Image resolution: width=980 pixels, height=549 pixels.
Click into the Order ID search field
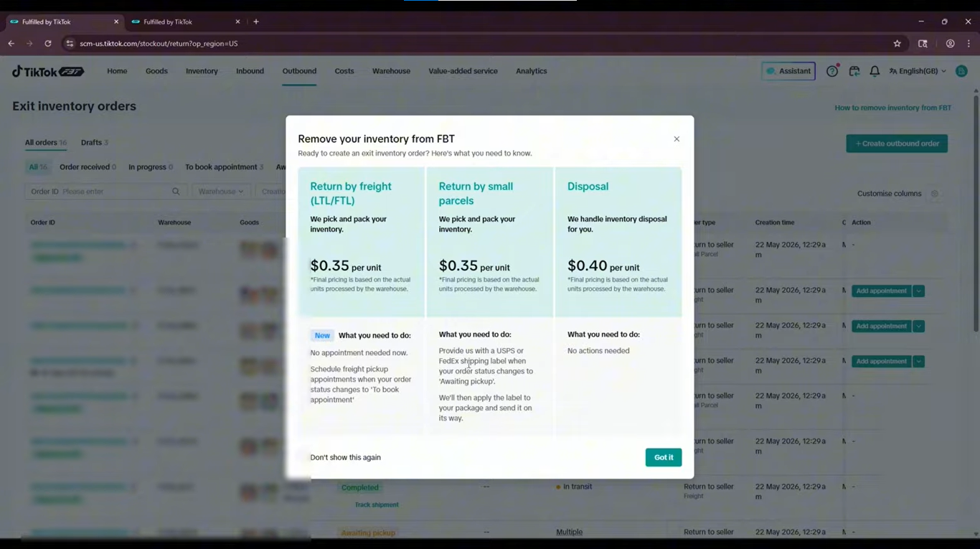pos(106,192)
